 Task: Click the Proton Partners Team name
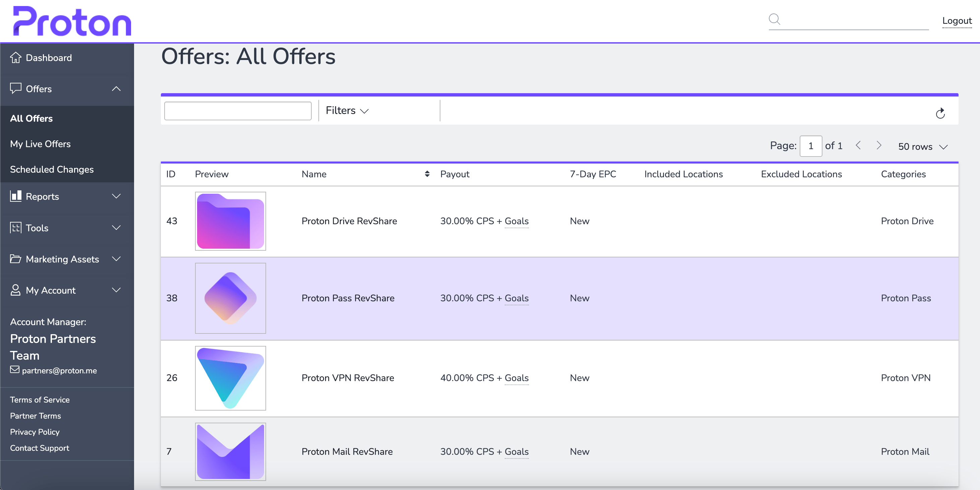(53, 347)
